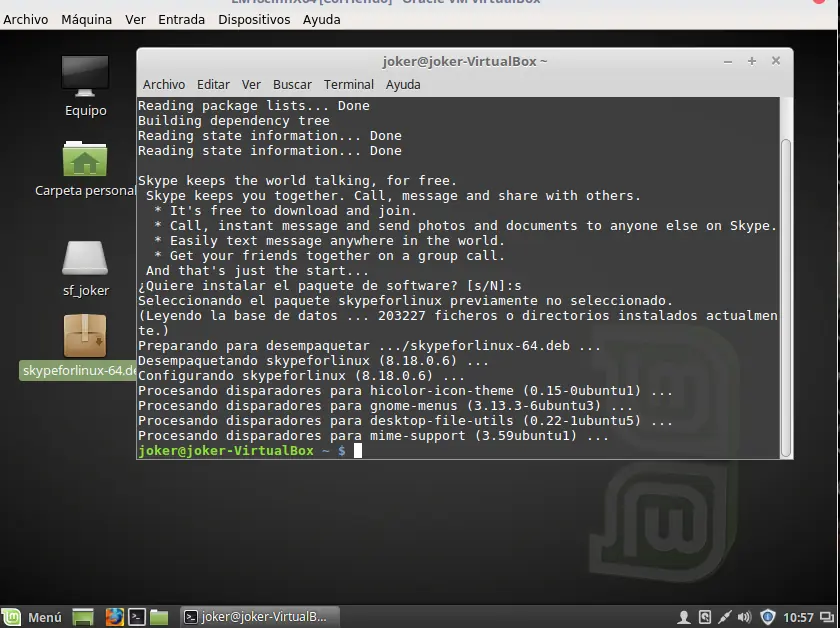Open the update manager shield icon
The width and height of the screenshot is (840, 628).
[768, 618]
